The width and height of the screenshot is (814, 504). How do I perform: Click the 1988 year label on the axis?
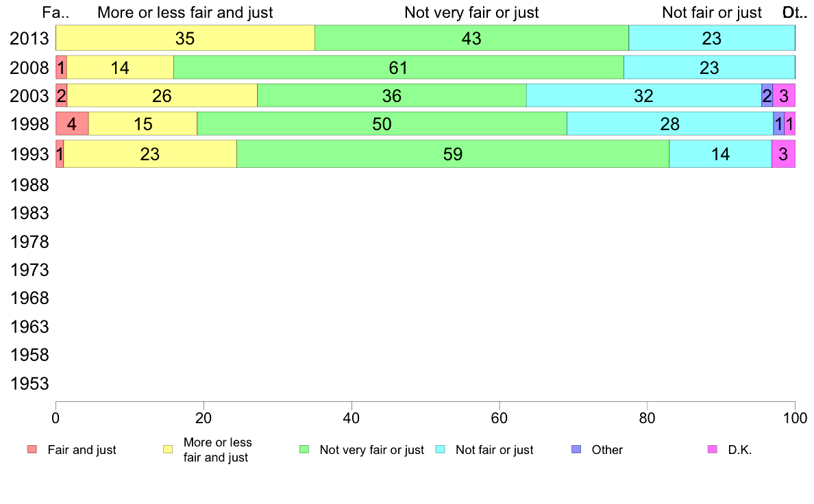pos(29,185)
